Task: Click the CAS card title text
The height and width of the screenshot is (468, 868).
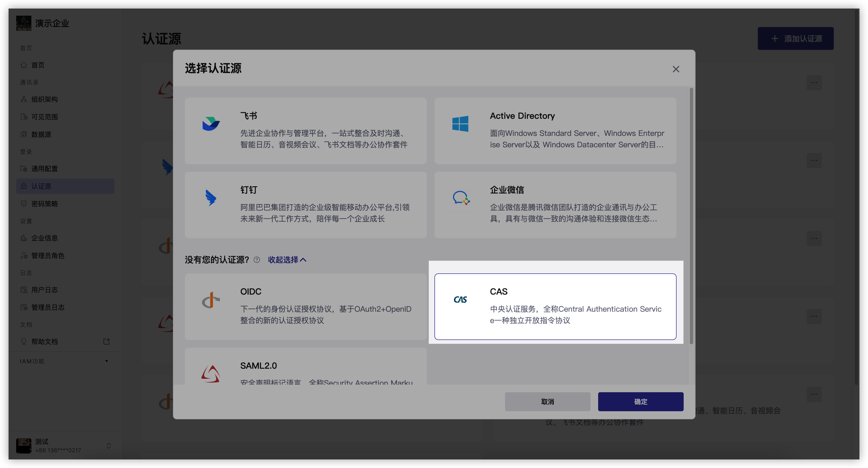Action: 498,291
